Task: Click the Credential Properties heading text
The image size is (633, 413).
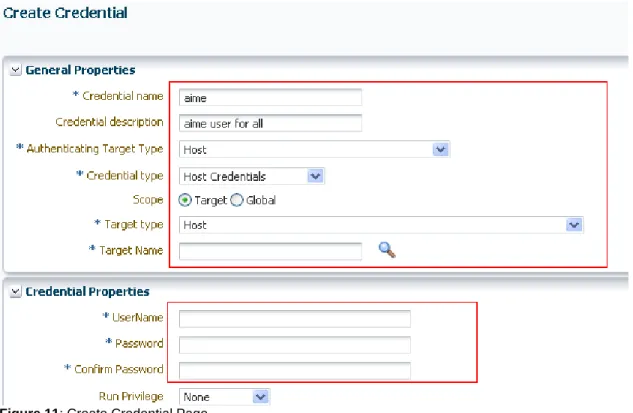Action: point(88,291)
